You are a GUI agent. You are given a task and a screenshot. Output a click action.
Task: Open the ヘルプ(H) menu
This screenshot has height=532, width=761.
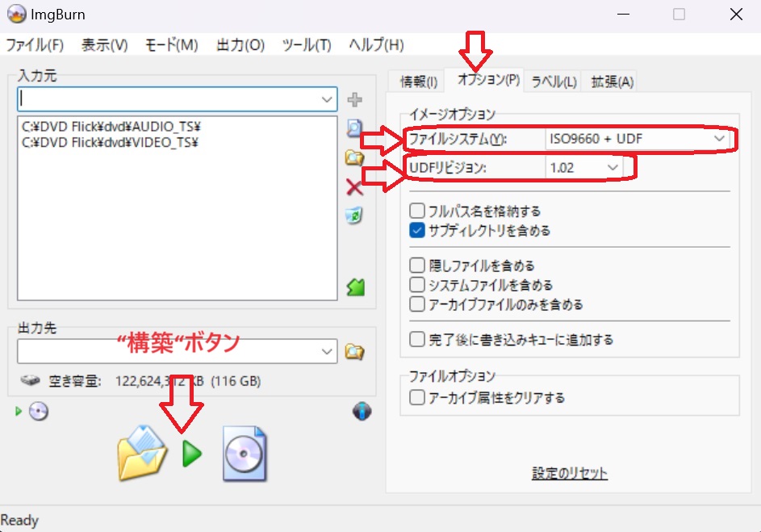376,45
